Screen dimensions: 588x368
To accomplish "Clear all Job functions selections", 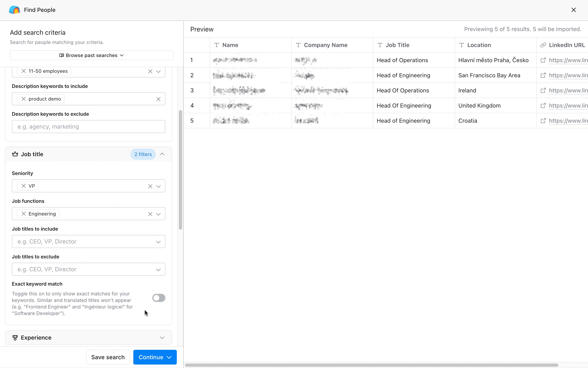I will (x=150, y=214).
